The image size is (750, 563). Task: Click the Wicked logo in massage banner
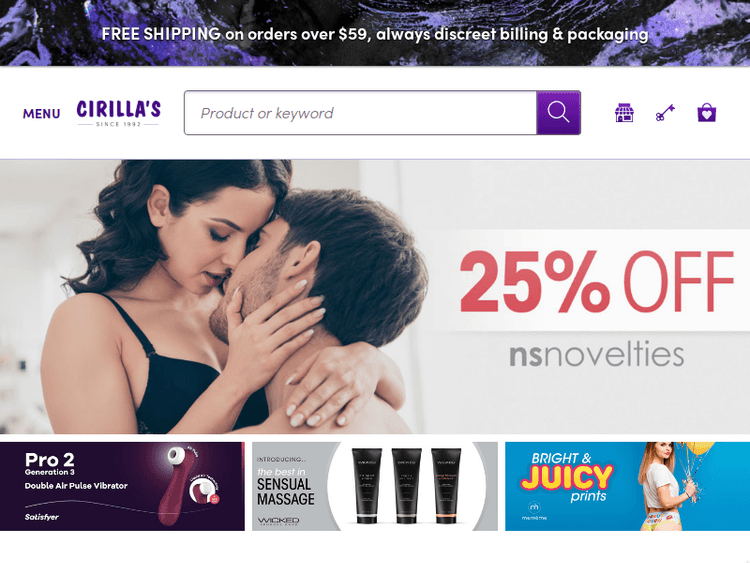278,521
